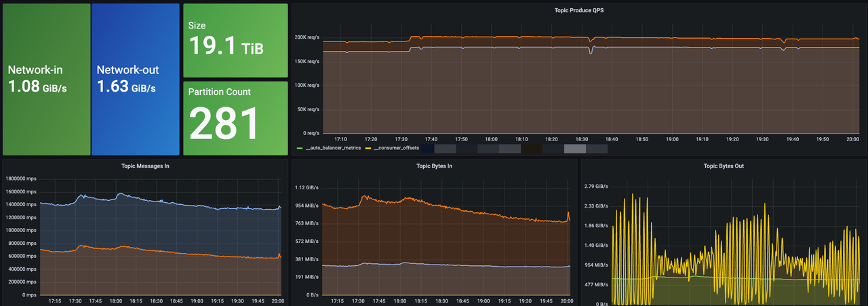Click the 1.08 GiB/s Network-in value
The image size is (868, 306).
(38, 86)
